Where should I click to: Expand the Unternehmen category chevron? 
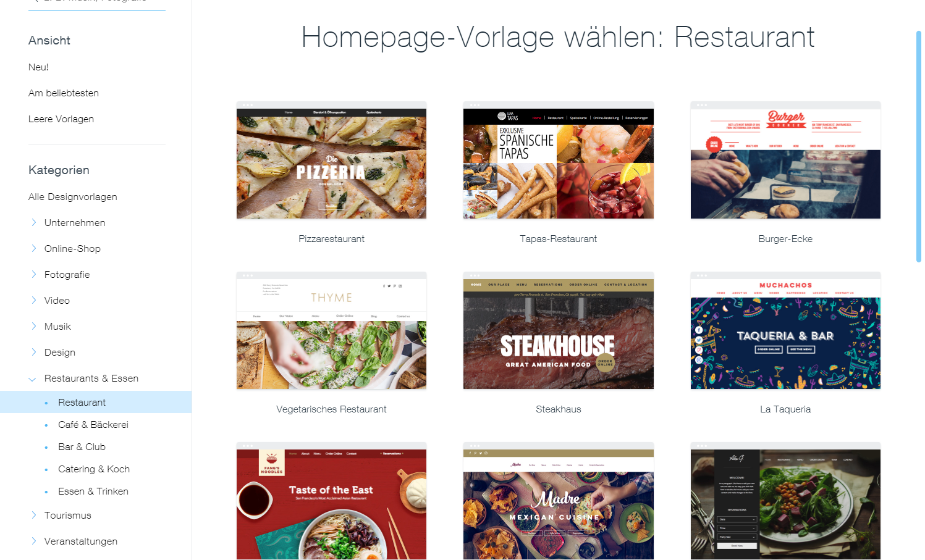coord(33,222)
